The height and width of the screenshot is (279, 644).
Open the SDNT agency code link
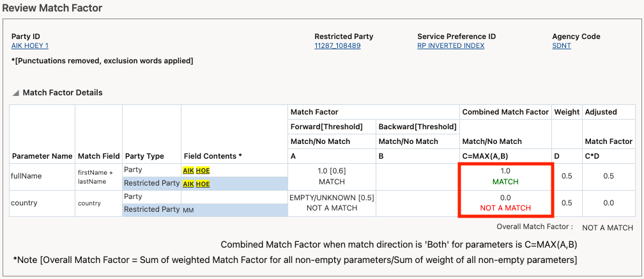coord(561,45)
